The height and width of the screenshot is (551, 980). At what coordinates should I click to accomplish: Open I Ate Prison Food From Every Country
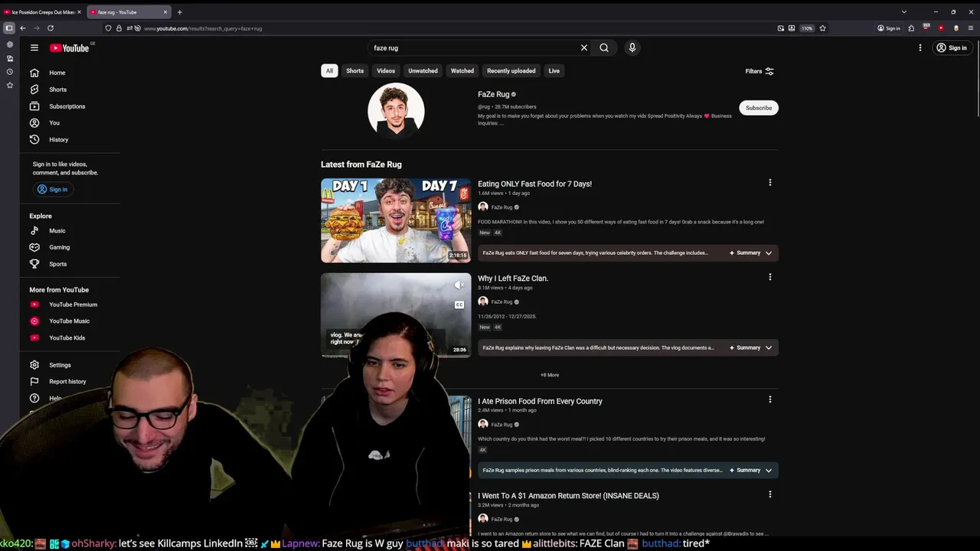coord(540,401)
